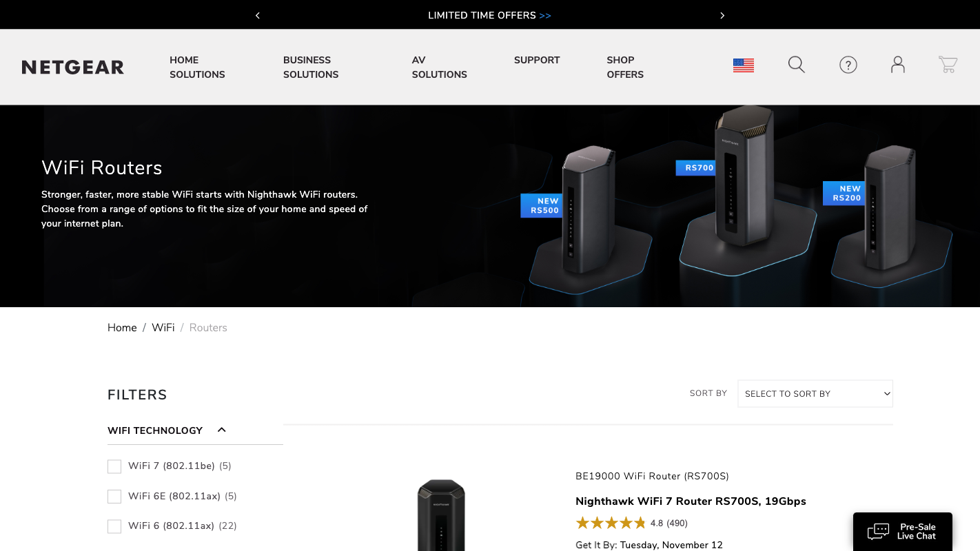Open the search magnifier icon
Screen dimensions: 980x551
(796, 65)
